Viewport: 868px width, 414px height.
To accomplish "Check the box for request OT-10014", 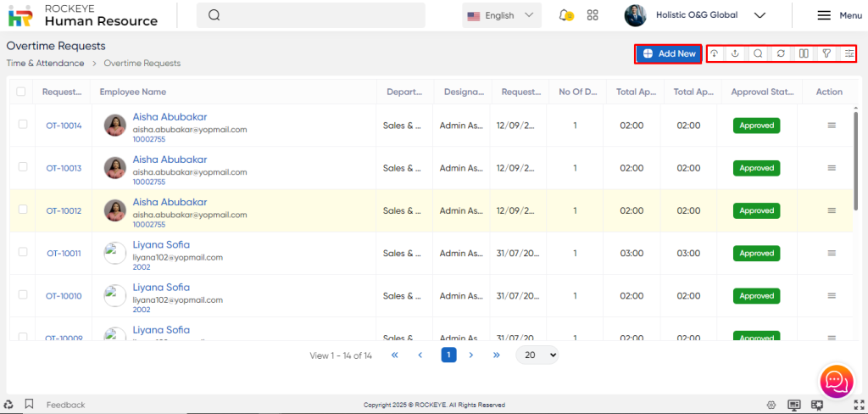I will click(x=22, y=125).
